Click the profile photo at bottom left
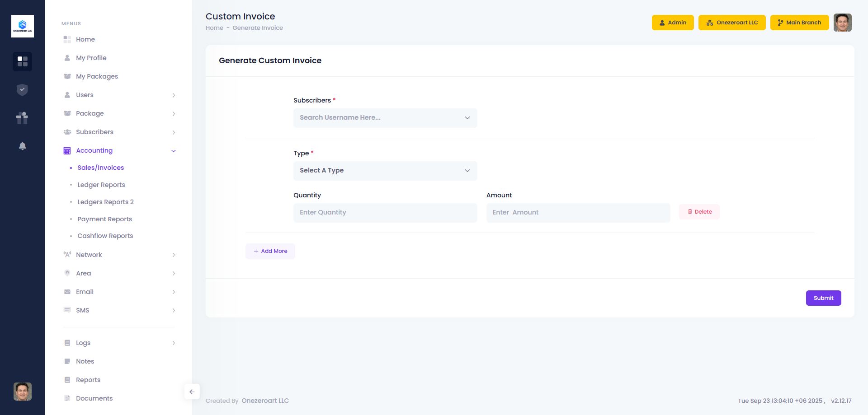The image size is (868, 415). (22, 392)
